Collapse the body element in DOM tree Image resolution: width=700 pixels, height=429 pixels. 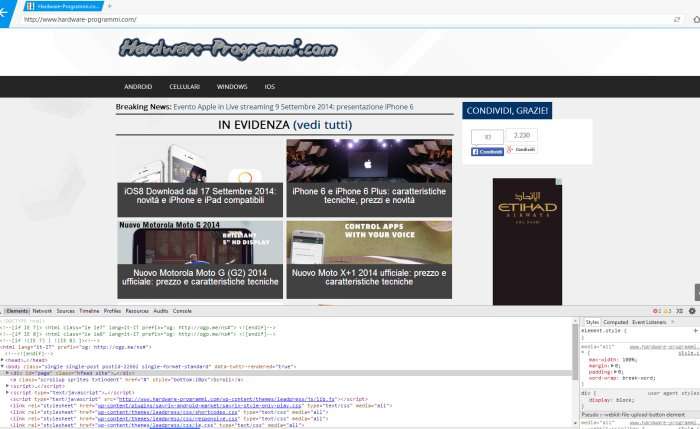click(4, 366)
